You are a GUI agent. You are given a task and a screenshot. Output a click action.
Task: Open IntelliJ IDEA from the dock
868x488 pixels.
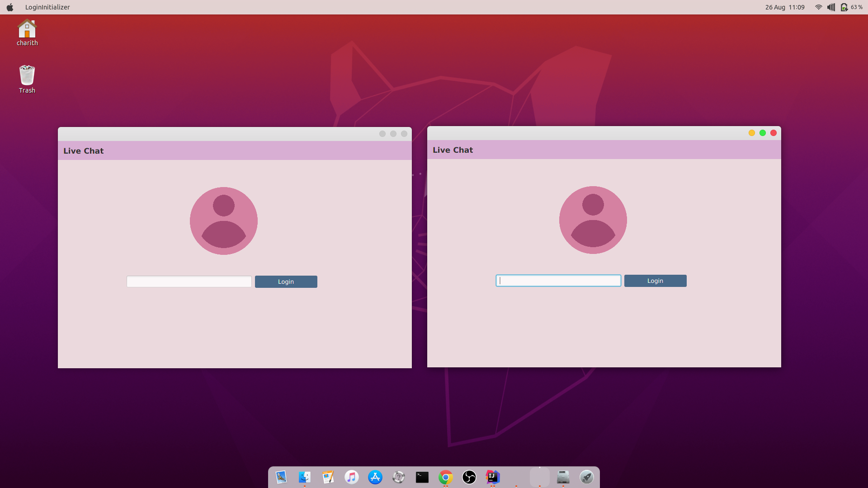click(492, 477)
